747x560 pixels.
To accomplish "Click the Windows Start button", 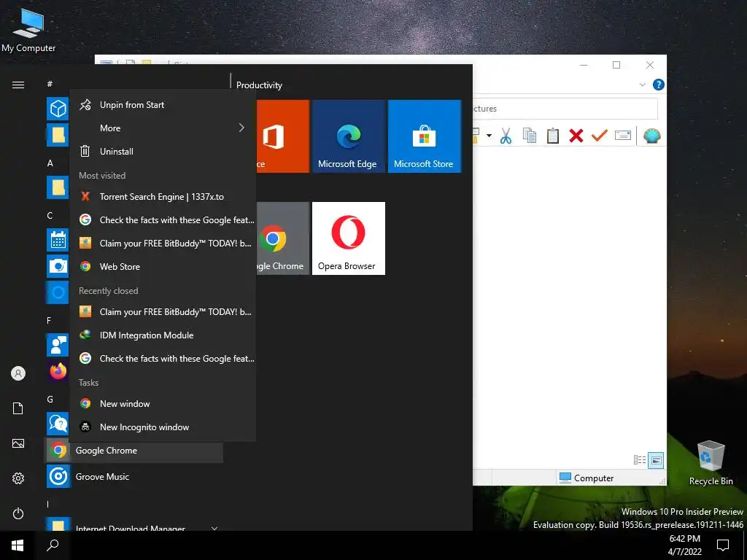I will pyautogui.click(x=18, y=545).
